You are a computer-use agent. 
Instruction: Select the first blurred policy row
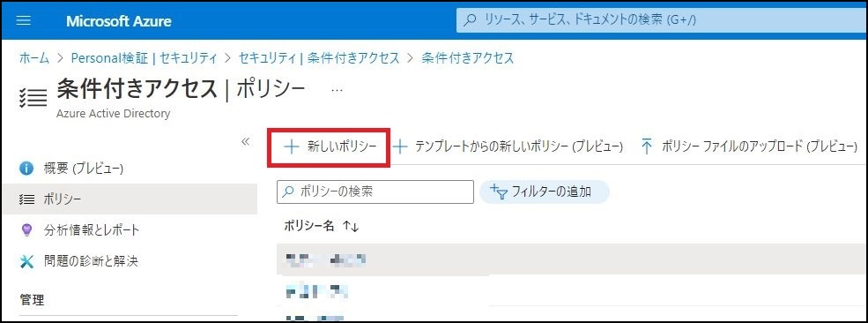(572, 259)
